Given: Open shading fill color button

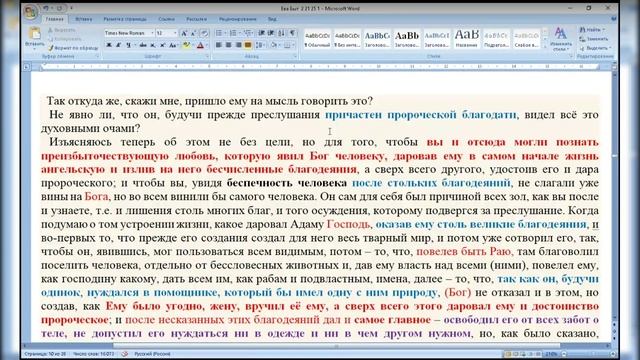Looking at the screenshot, I should (275, 45).
